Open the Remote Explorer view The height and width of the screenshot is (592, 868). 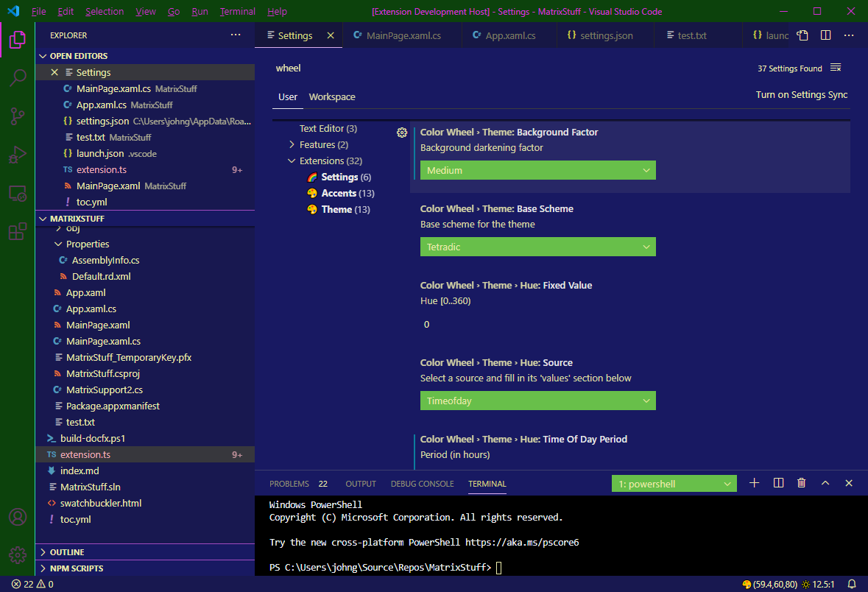click(x=17, y=193)
